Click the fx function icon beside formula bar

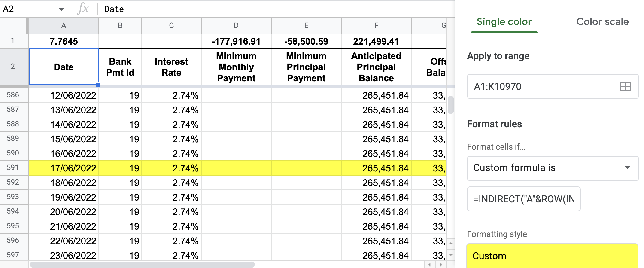click(x=83, y=9)
